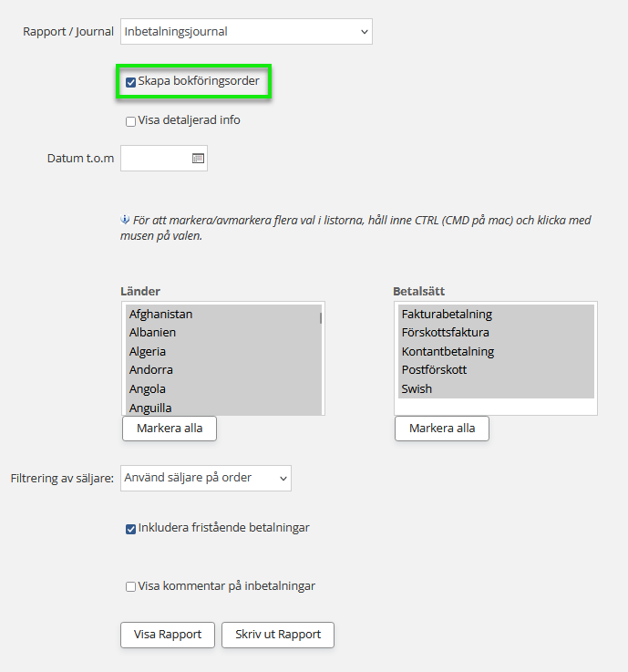Enable Visa detaljerad info checkbox

(131, 121)
